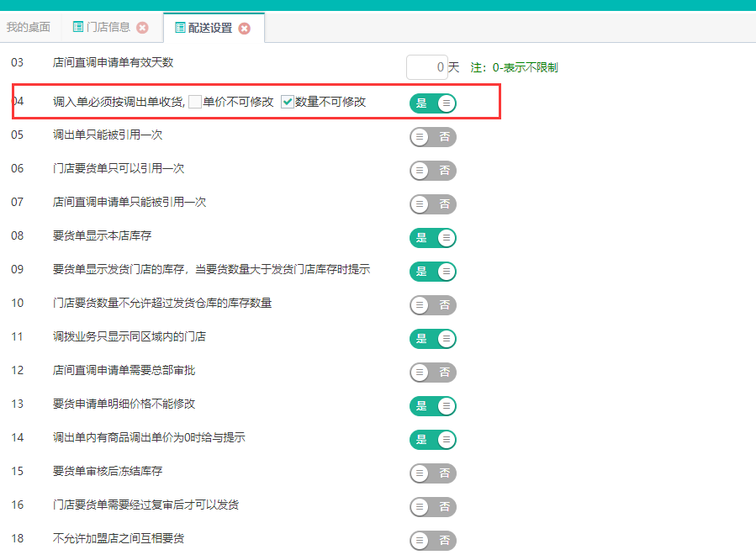The width and height of the screenshot is (756, 555).
Task: Close the 配送设置 tab
Action: [x=245, y=29]
